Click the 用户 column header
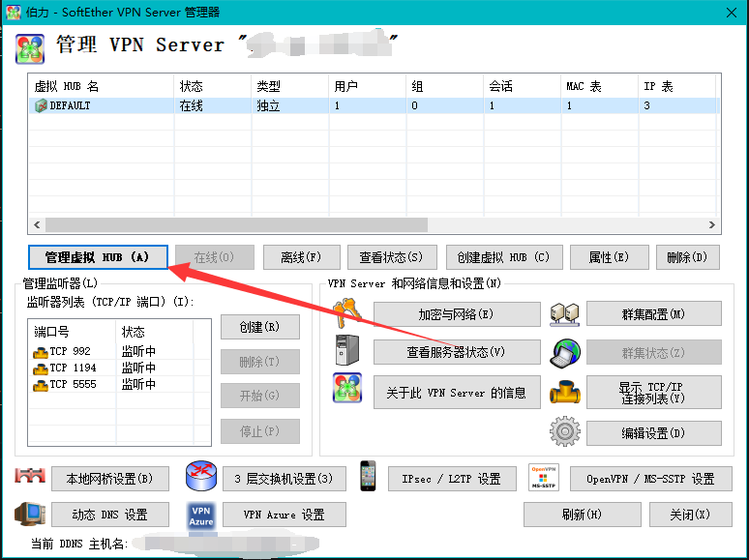 point(368,86)
